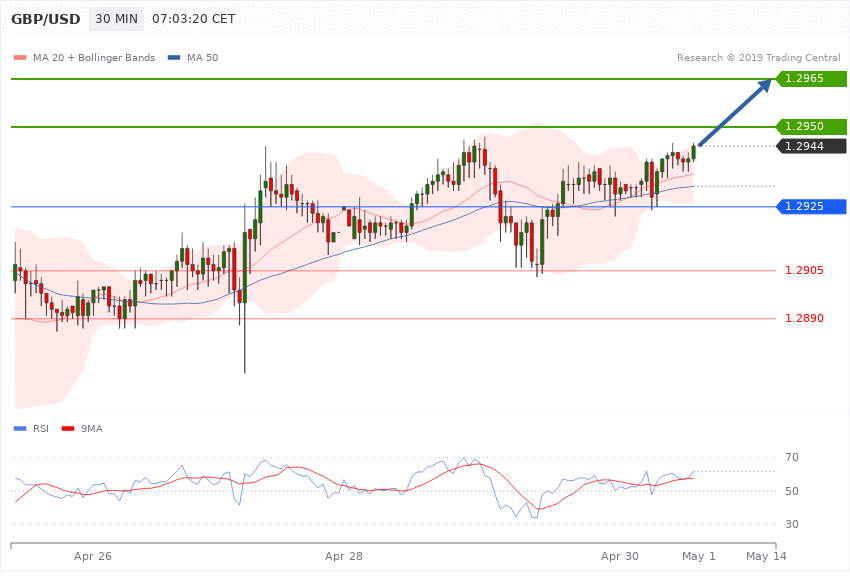Click the May 1 date axis label
The height and width of the screenshot is (576, 850).
[x=699, y=556]
